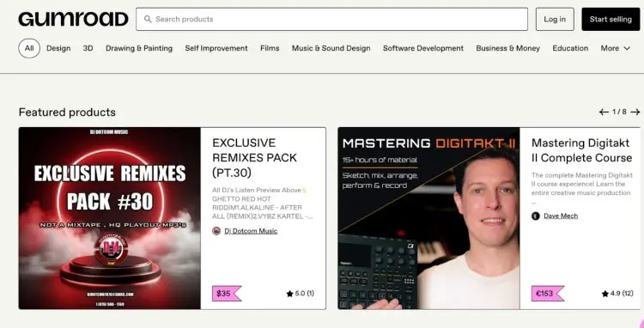644x328 pixels.
Task: Click the Start selling button
Action: tap(611, 19)
